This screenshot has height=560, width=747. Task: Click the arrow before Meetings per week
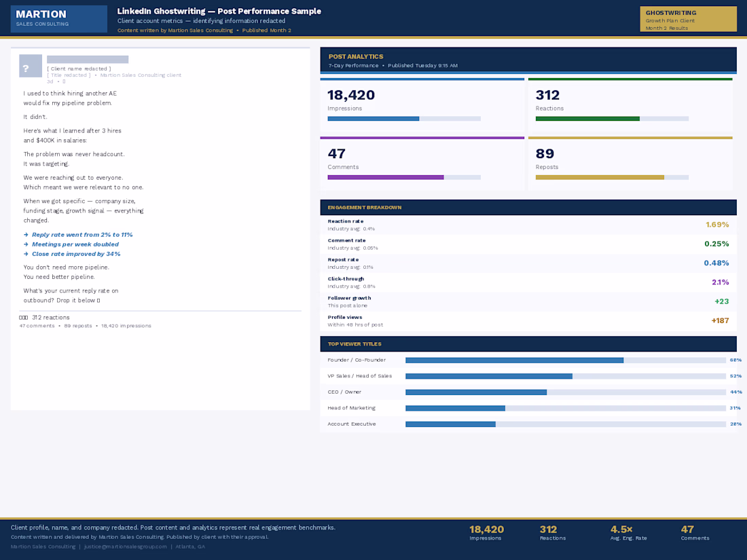[x=26, y=244]
